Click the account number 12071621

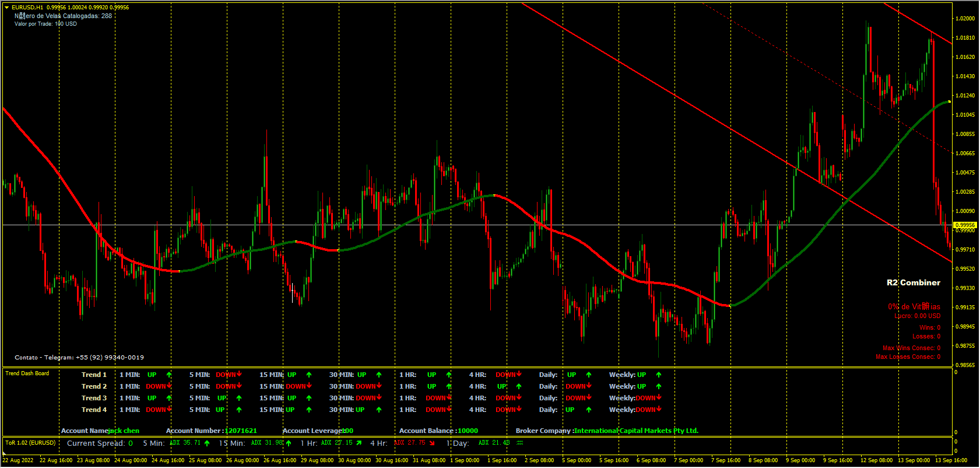[241, 431]
